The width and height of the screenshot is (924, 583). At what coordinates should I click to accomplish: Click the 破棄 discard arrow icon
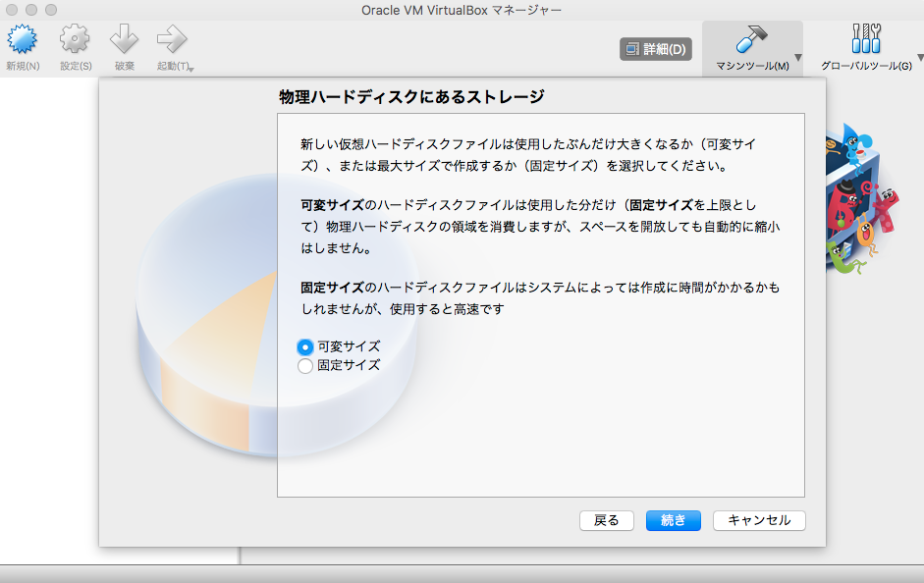122,39
